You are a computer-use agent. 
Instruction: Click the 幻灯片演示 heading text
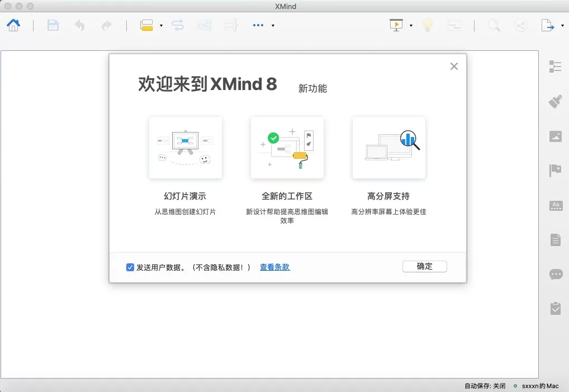coord(185,196)
